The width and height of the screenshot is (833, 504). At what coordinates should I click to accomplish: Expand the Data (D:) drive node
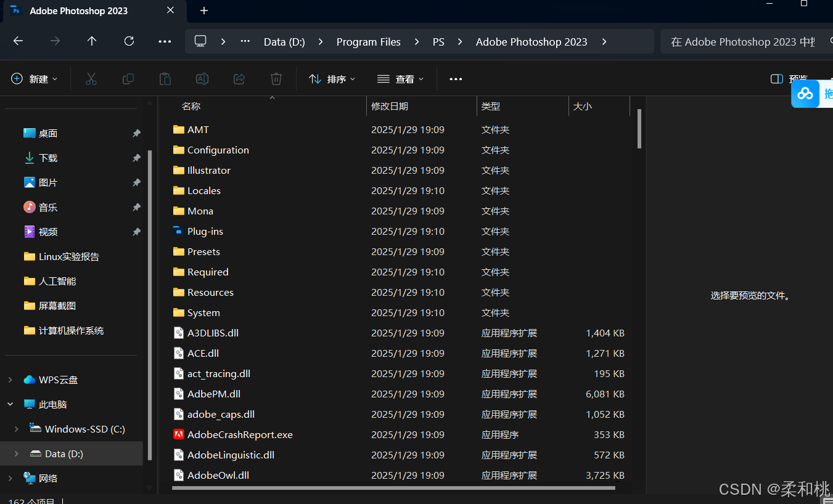tap(16, 453)
